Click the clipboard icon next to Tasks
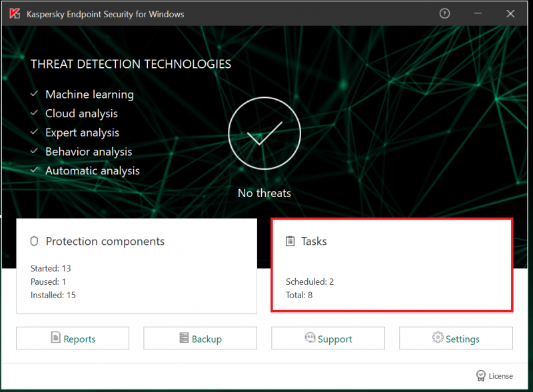Image resolution: width=533 pixels, height=392 pixels. pos(290,241)
